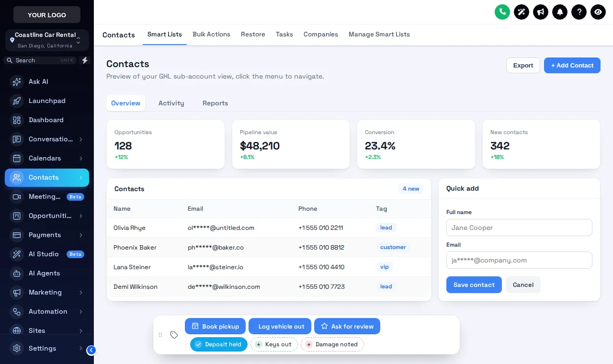613x364 pixels.
Task: Toggle the Keys out tag chip
Action: click(x=274, y=344)
